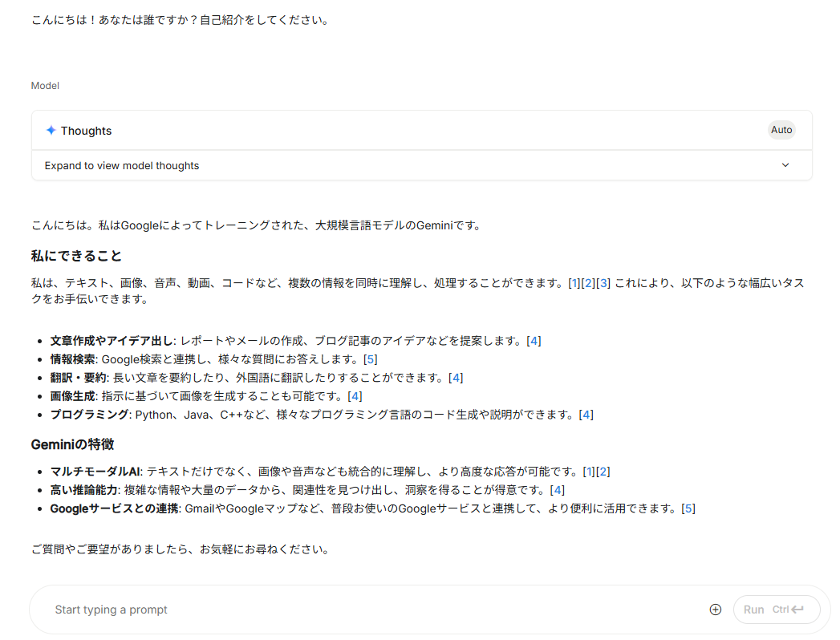Open citation [3] in the intro paragraph

603,283
